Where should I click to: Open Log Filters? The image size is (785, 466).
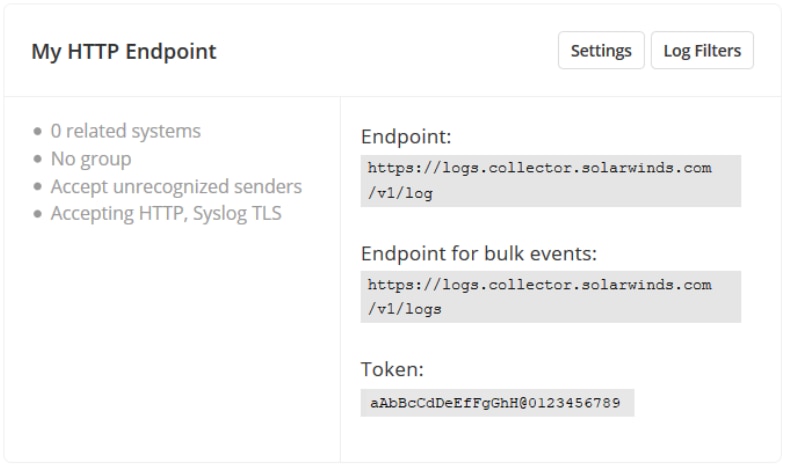coord(702,51)
